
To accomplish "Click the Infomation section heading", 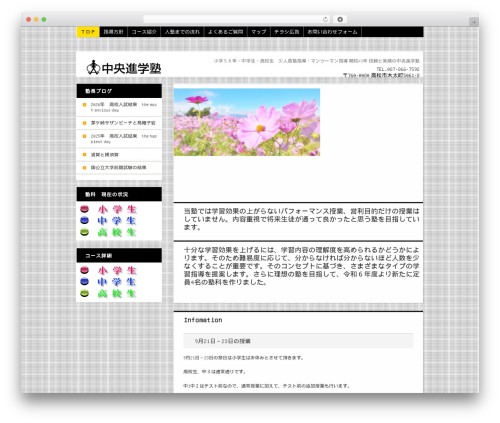I will (x=203, y=320).
